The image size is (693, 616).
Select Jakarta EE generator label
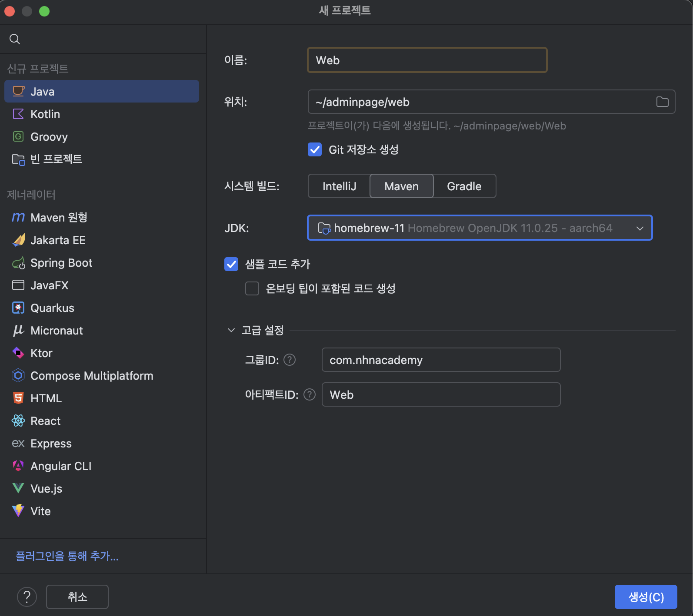point(58,240)
